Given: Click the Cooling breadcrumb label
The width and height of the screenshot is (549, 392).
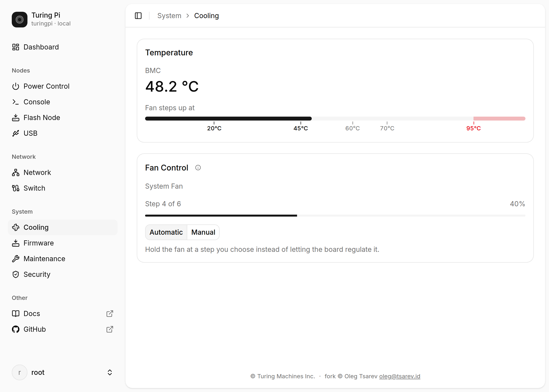Looking at the screenshot, I should pos(207,16).
